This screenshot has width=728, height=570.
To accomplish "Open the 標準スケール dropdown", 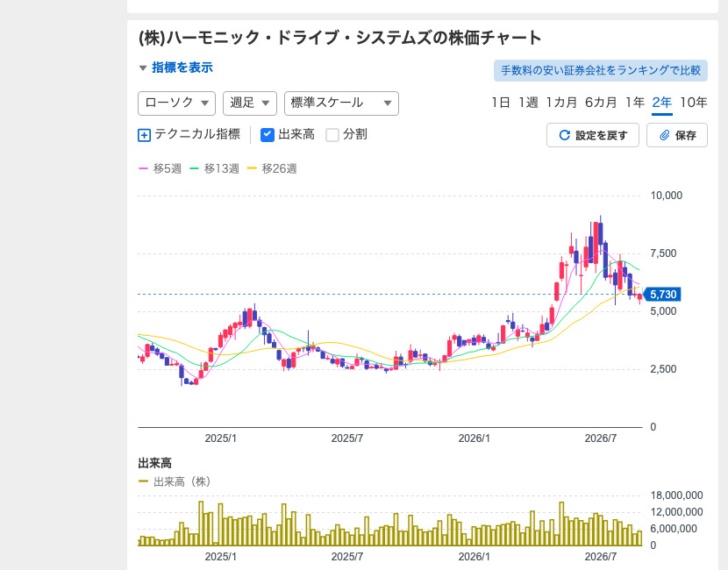I will tap(341, 103).
